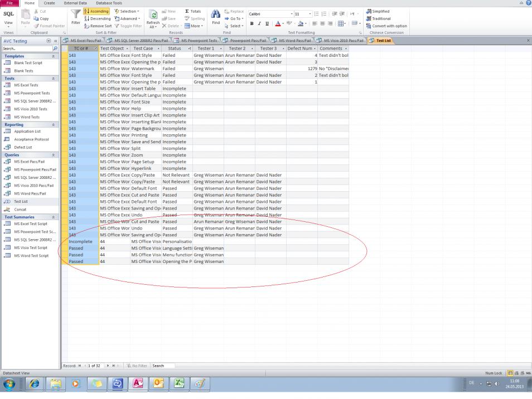Viewport: 532px width, 399px height.
Task: Open the More records dropdown
Action: pos(194,26)
